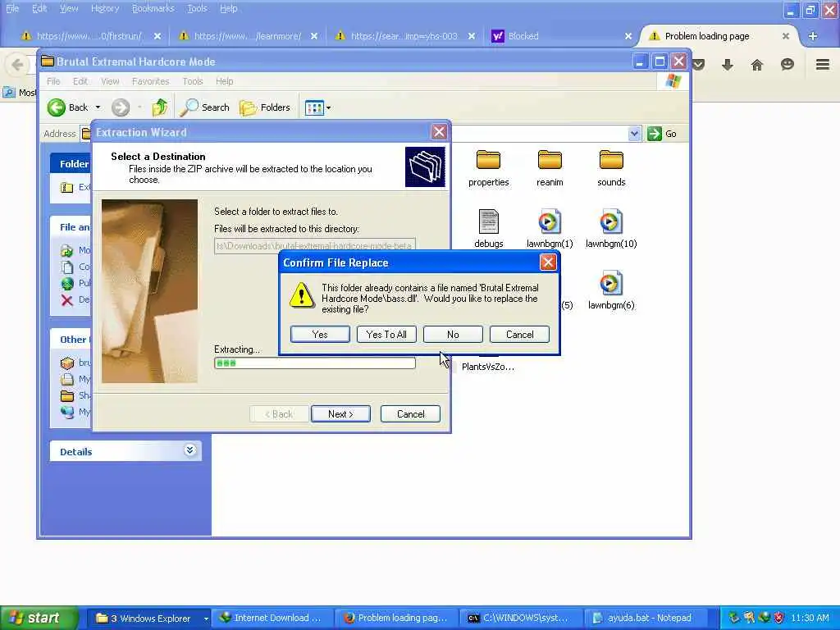Open Explorer Search pane
The image size is (840, 630).
click(204, 107)
